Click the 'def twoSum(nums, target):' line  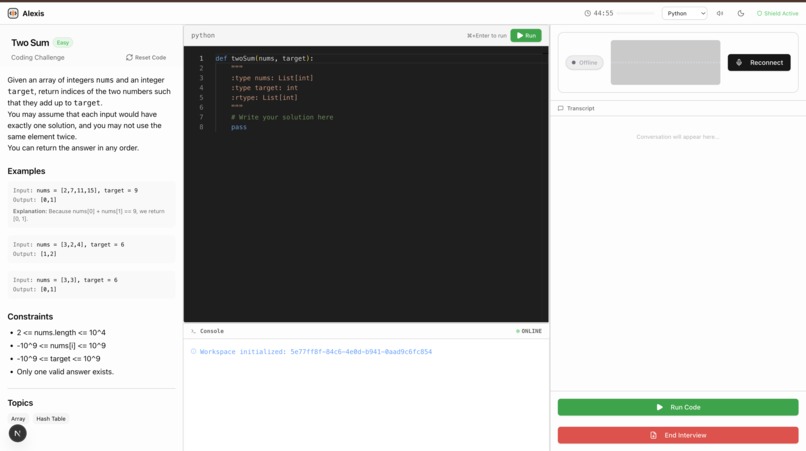point(264,59)
